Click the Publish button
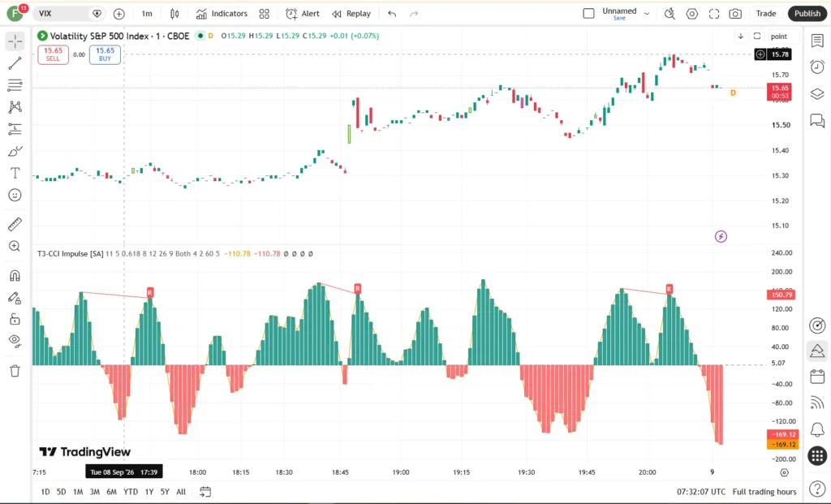 coord(807,14)
